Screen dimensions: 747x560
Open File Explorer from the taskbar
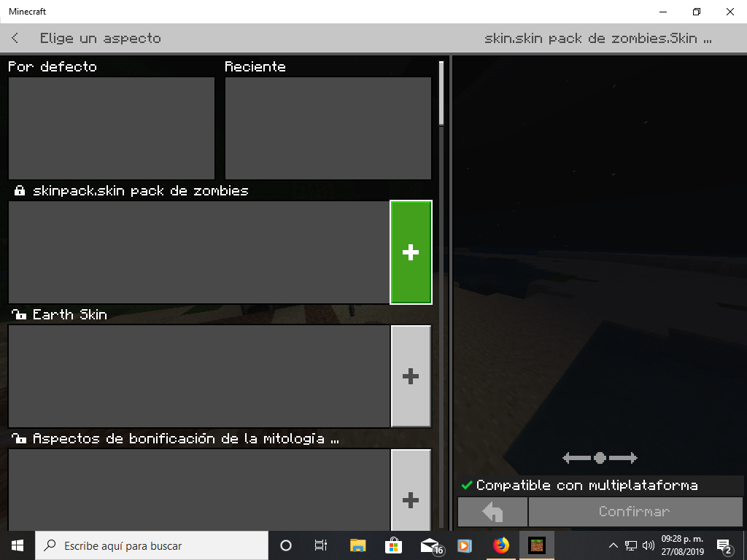pyautogui.click(x=357, y=545)
